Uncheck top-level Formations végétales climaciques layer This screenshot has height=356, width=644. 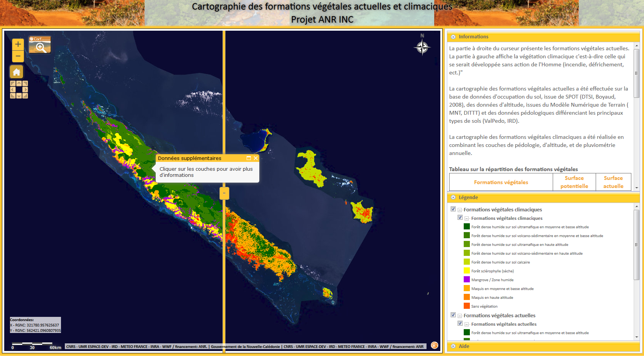[x=453, y=209]
